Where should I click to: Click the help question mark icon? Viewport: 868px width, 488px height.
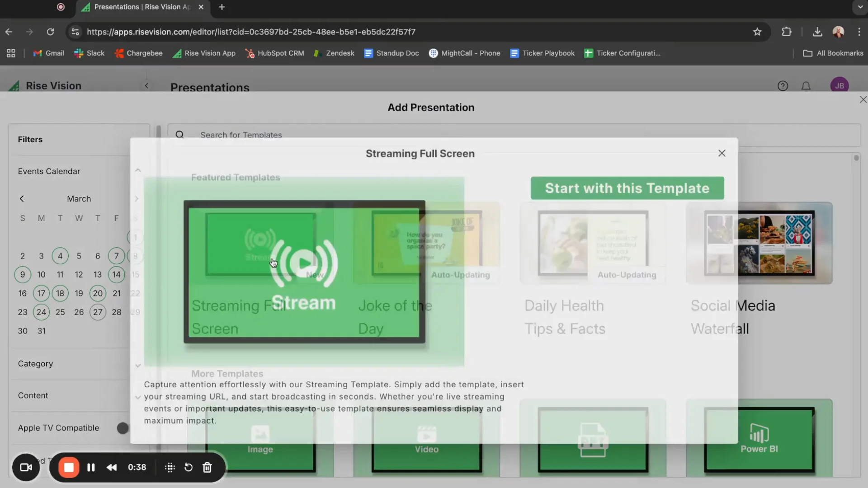tap(783, 86)
